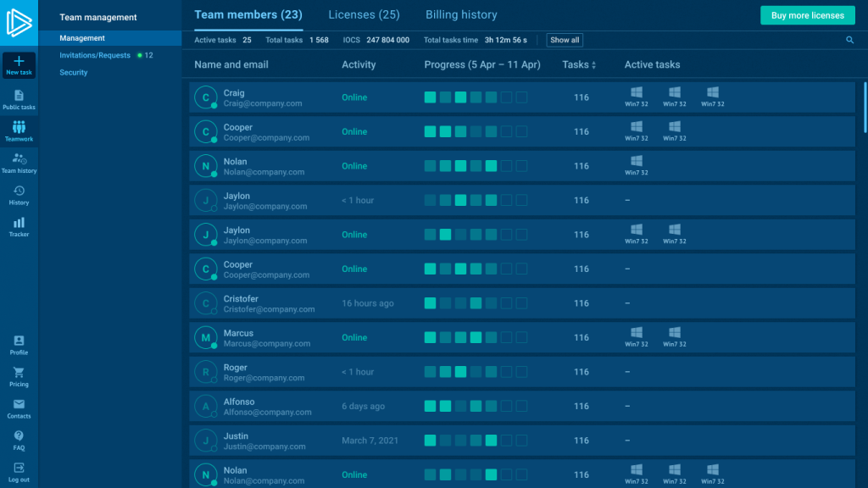Open the Team history icon

[x=19, y=159]
